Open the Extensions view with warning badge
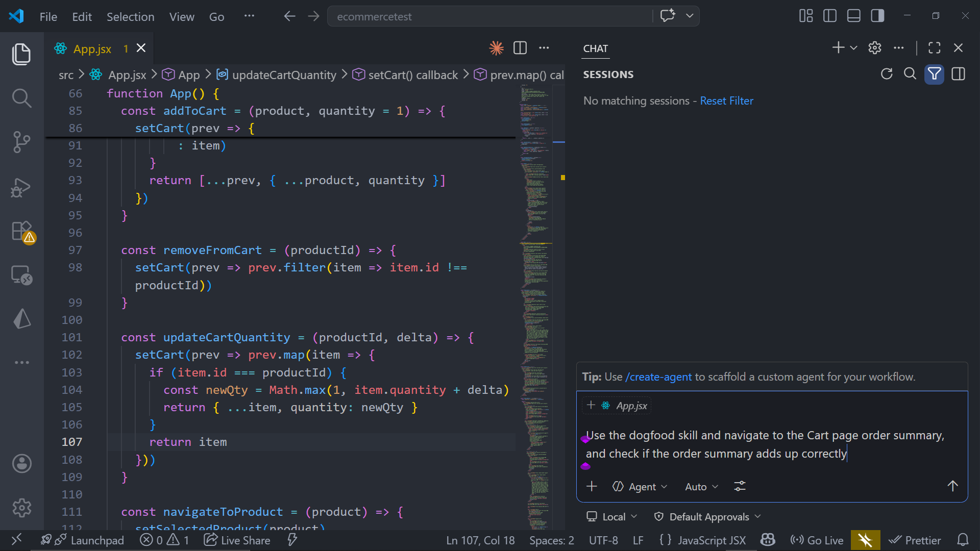 click(x=22, y=232)
